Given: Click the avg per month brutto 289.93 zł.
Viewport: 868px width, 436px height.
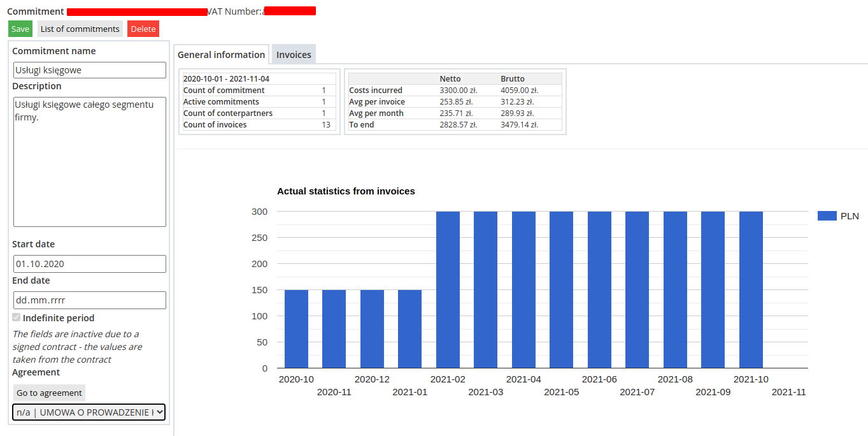Looking at the screenshot, I should pos(517,113).
